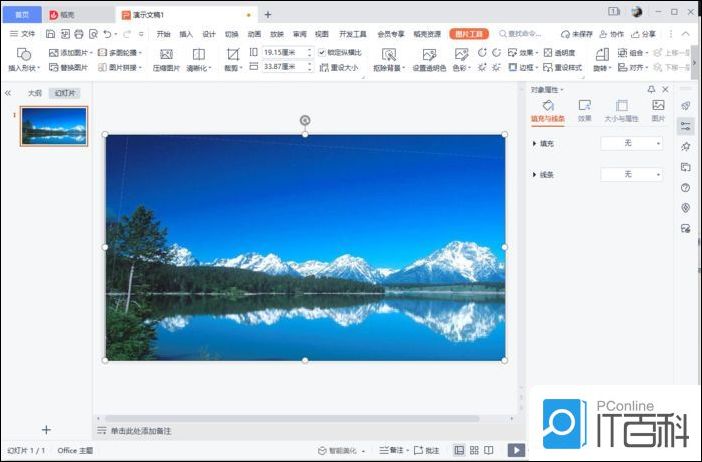Click the increase brightness sun icon
This screenshot has width=702, height=462.
click(482, 67)
